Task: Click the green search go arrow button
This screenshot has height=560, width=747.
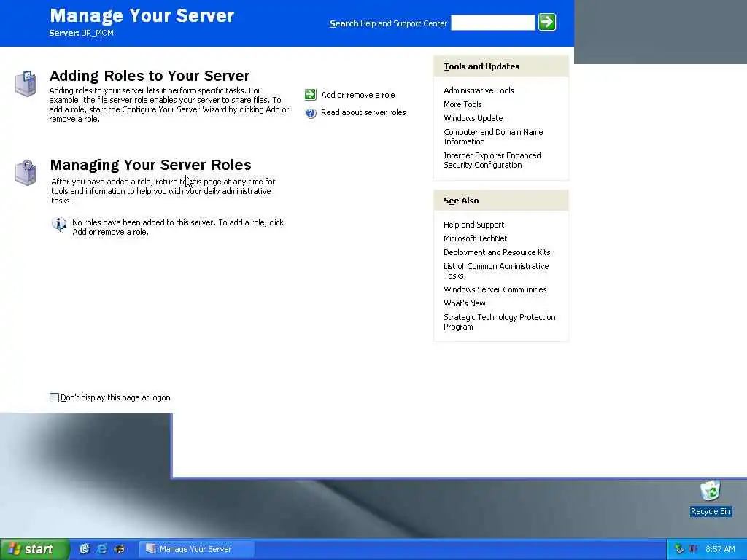Action: [547, 22]
